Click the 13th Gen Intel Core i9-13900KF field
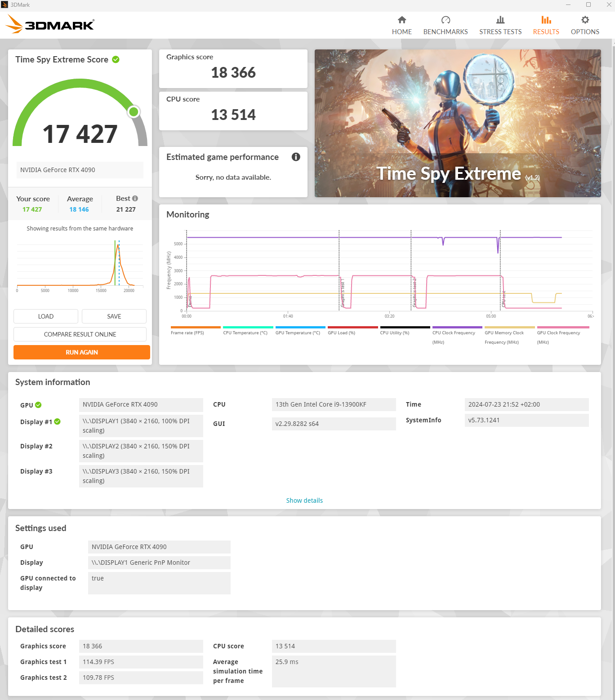Image resolution: width=615 pixels, height=700 pixels. pos(334,404)
